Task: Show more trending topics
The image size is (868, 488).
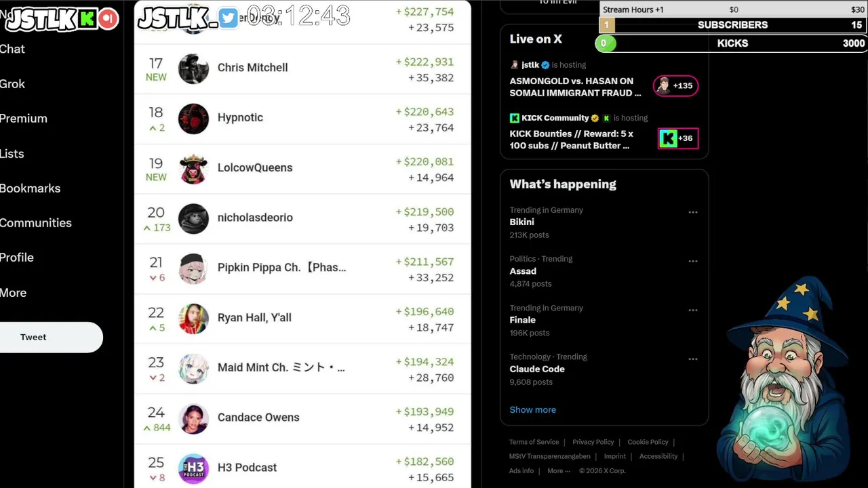Action: [x=532, y=410]
